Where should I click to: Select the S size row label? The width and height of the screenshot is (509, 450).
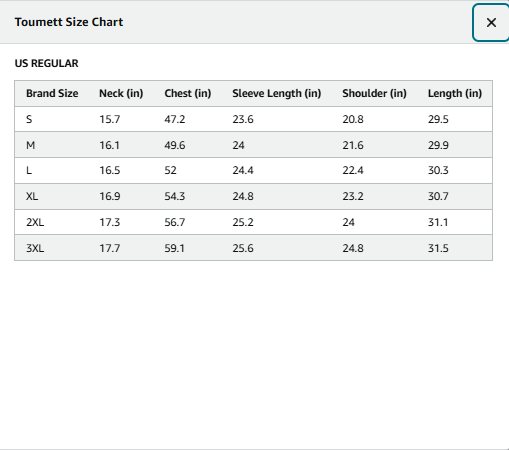(x=29, y=119)
